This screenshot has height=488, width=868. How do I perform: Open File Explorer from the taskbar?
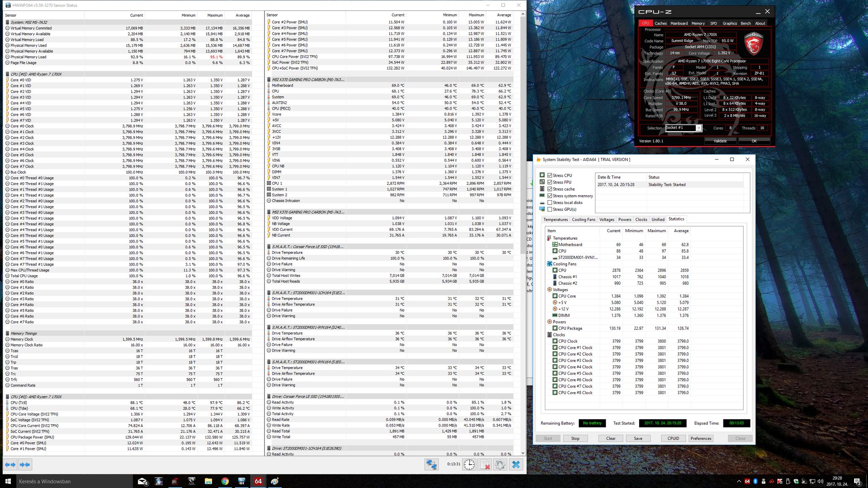208,481
